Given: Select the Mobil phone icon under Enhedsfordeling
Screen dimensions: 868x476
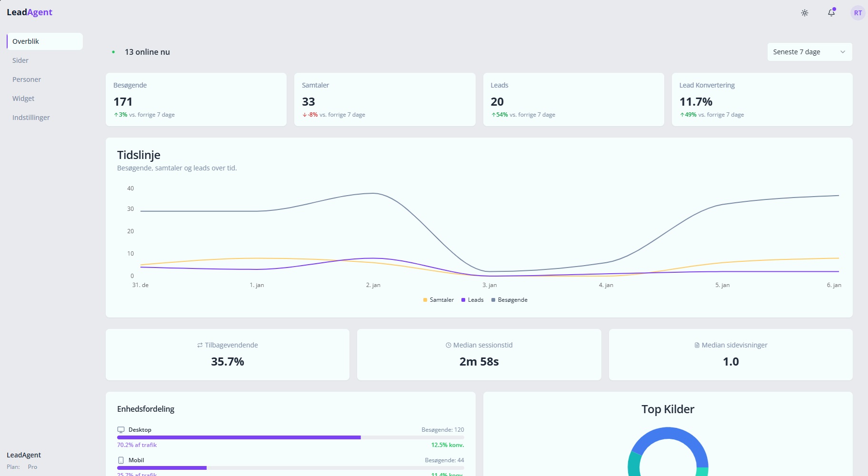Looking at the screenshot, I should point(121,460).
